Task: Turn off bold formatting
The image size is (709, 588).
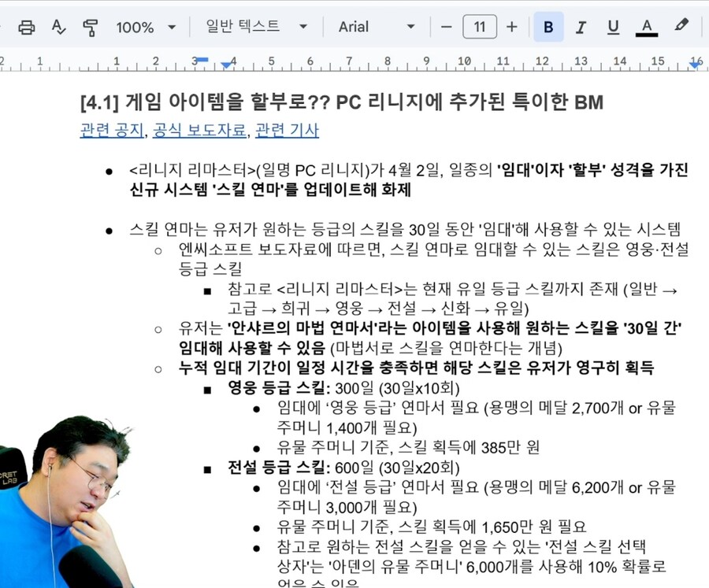Action: (x=548, y=26)
